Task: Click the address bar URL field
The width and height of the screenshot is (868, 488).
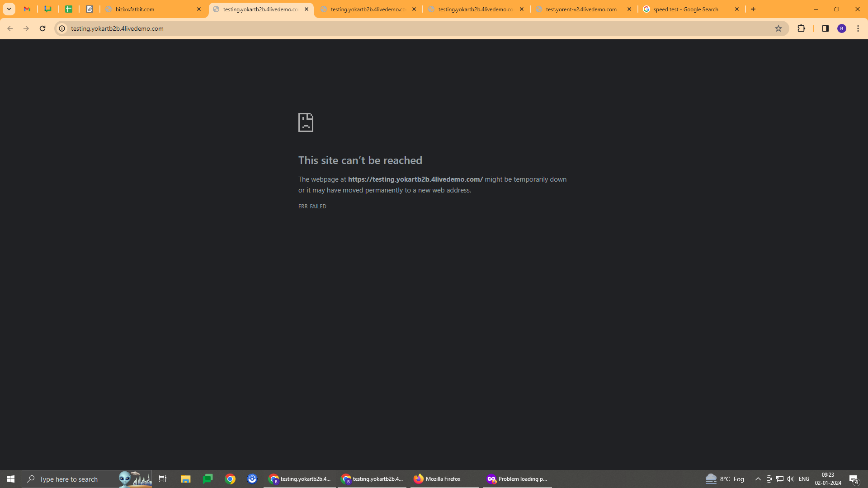Action: pyautogui.click(x=407, y=28)
